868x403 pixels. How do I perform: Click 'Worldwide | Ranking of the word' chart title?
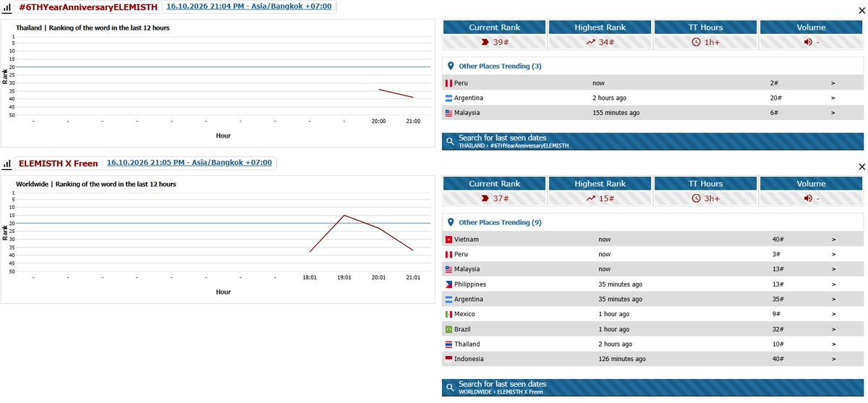coord(96,184)
